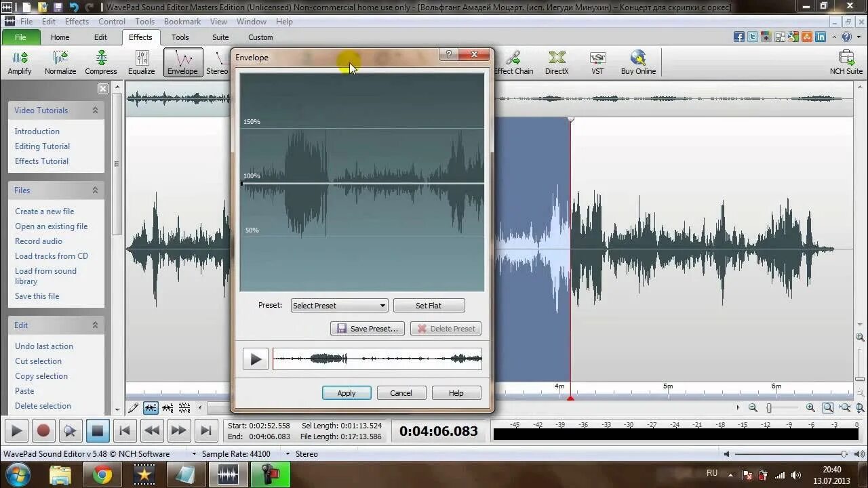Screen dimensions: 868x488
Task: Close the left sidebar panel with X
Action: pyautogui.click(x=103, y=89)
